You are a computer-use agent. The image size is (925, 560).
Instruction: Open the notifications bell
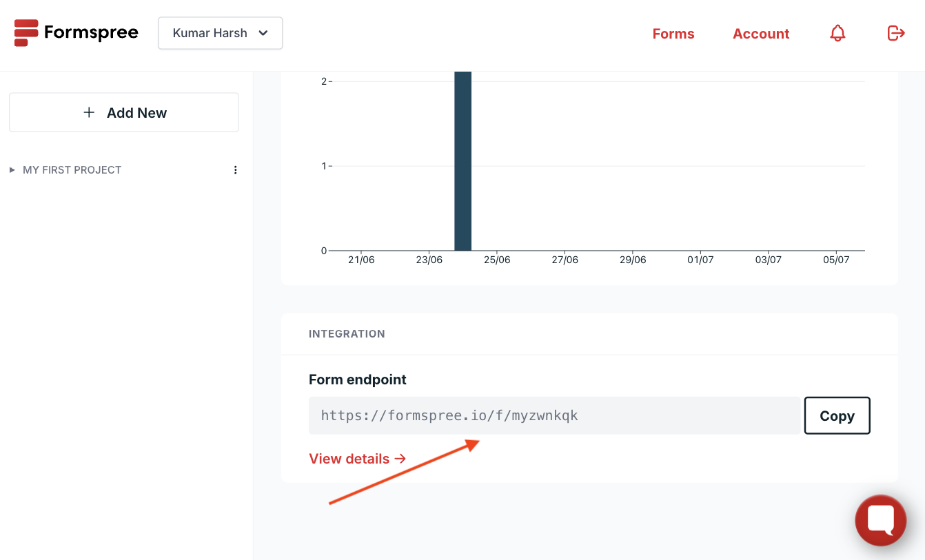(837, 32)
